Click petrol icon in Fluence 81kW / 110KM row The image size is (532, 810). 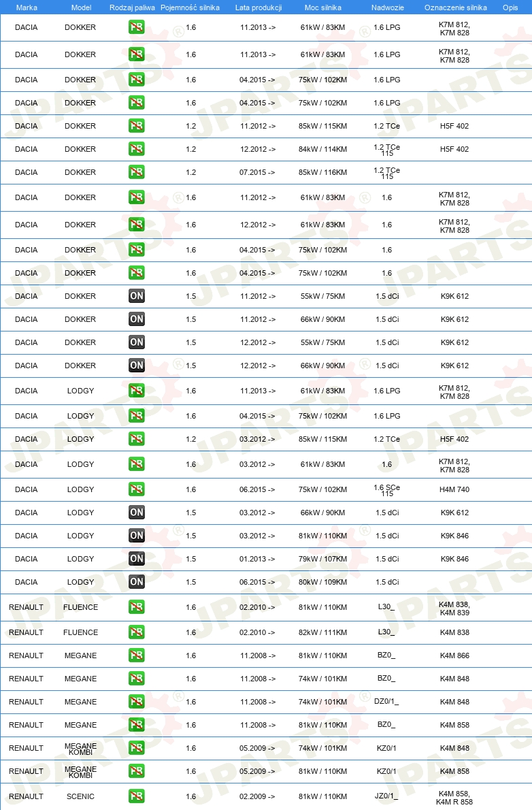click(136, 607)
